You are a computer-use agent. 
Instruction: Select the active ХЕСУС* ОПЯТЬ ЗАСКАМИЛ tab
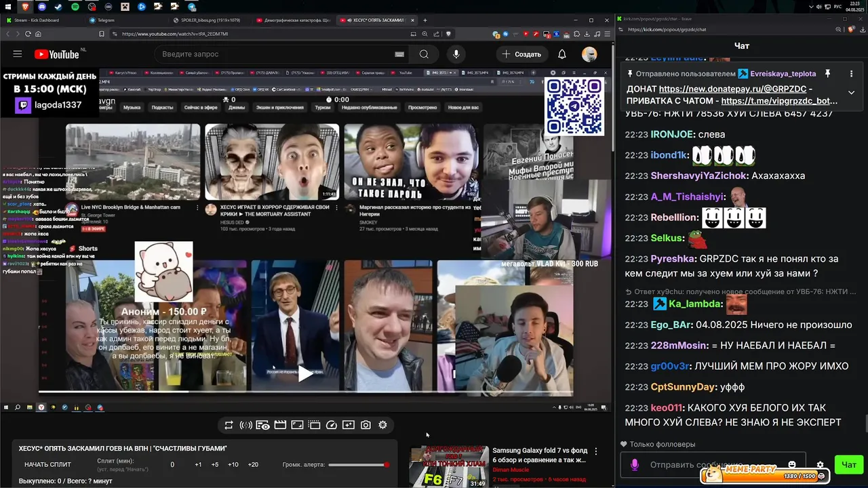coord(377,20)
